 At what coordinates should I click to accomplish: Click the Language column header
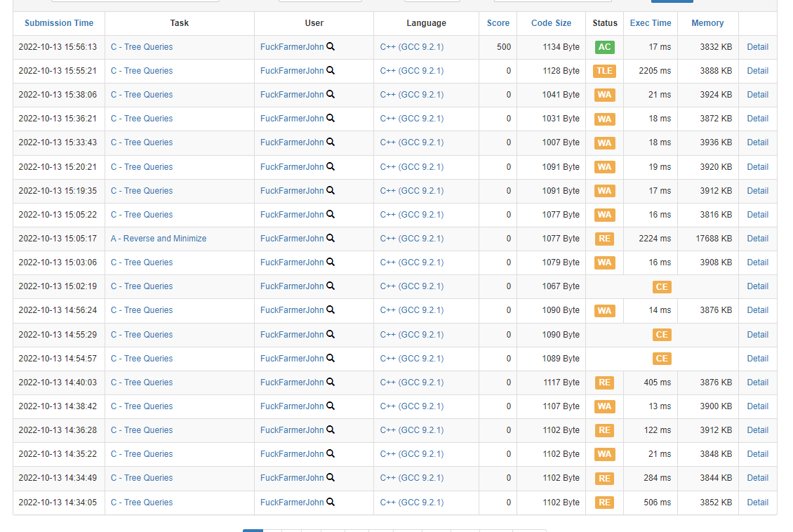point(427,22)
